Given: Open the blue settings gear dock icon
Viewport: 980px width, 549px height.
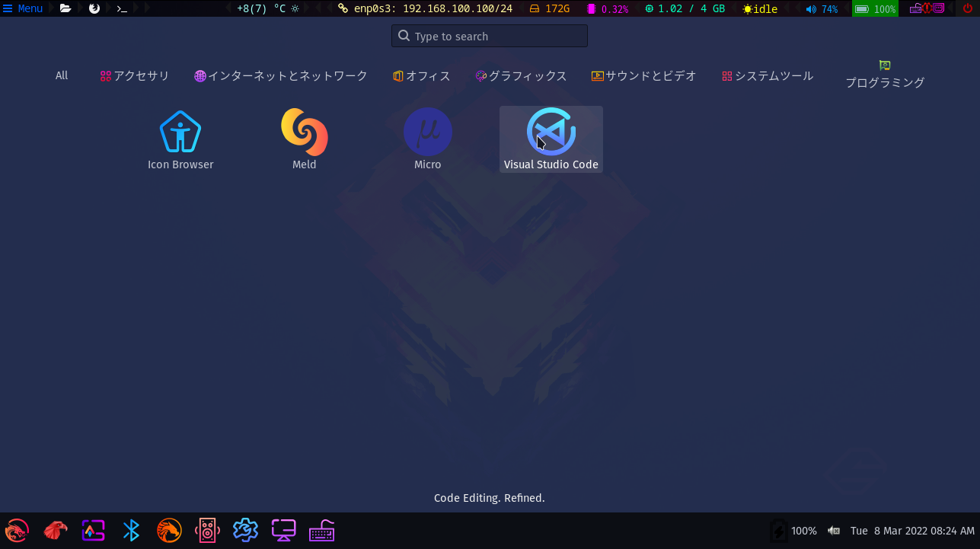Looking at the screenshot, I should pos(245,530).
